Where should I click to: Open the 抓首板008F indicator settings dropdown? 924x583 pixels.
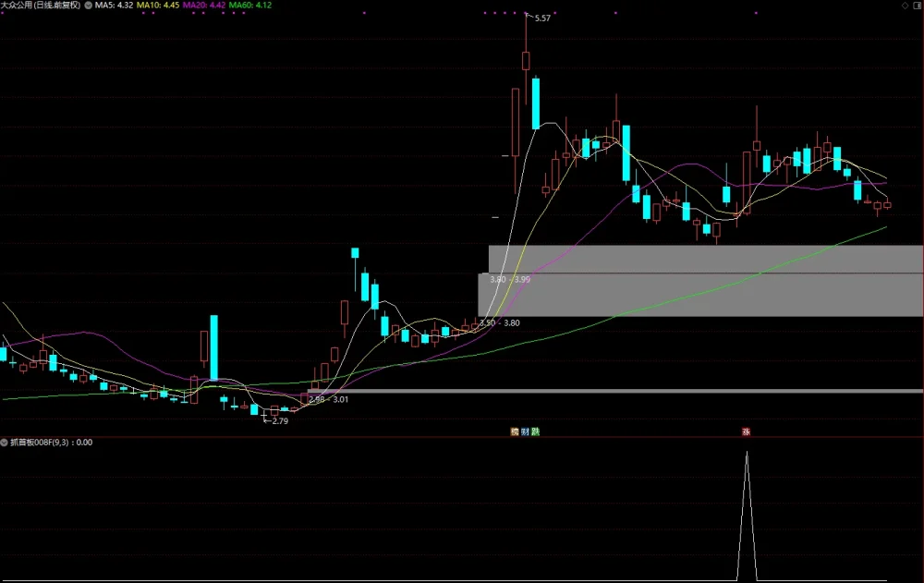pyautogui.click(x=4, y=443)
